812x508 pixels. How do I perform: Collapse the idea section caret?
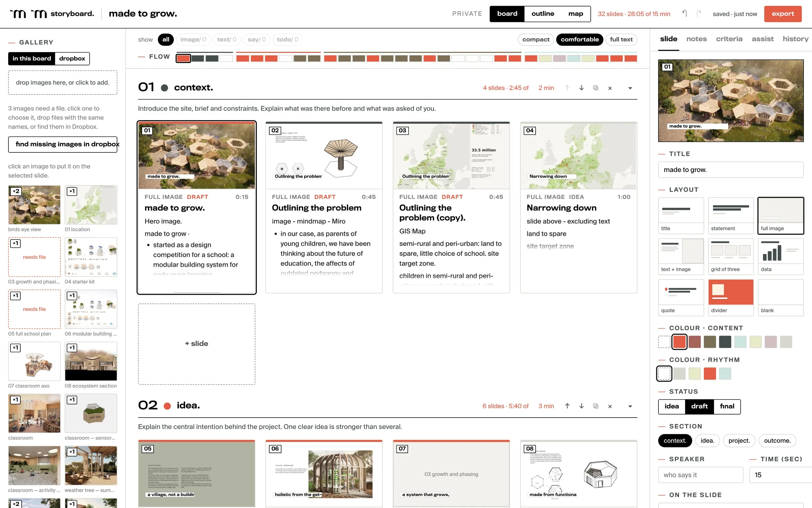(630, 406)
